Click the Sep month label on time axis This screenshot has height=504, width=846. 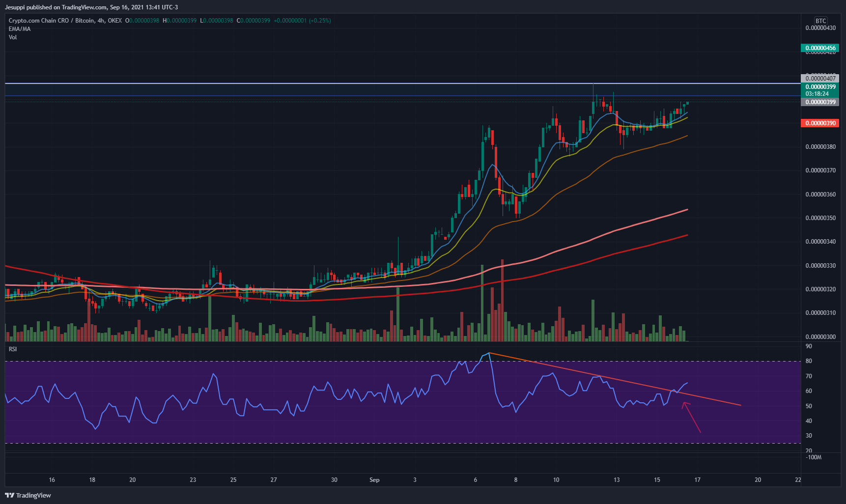point(374,480)
